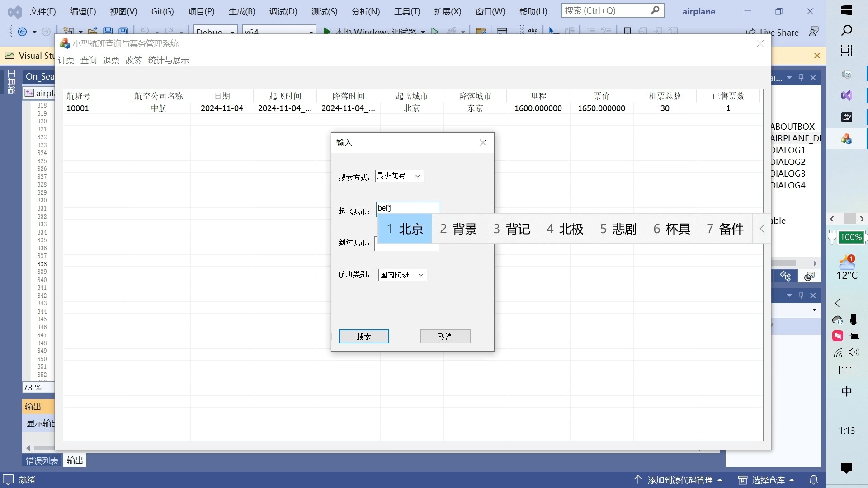This screenshot has width=868, height=488.
Task: Click the volume icon in the system tray
Action: (854, 352)
